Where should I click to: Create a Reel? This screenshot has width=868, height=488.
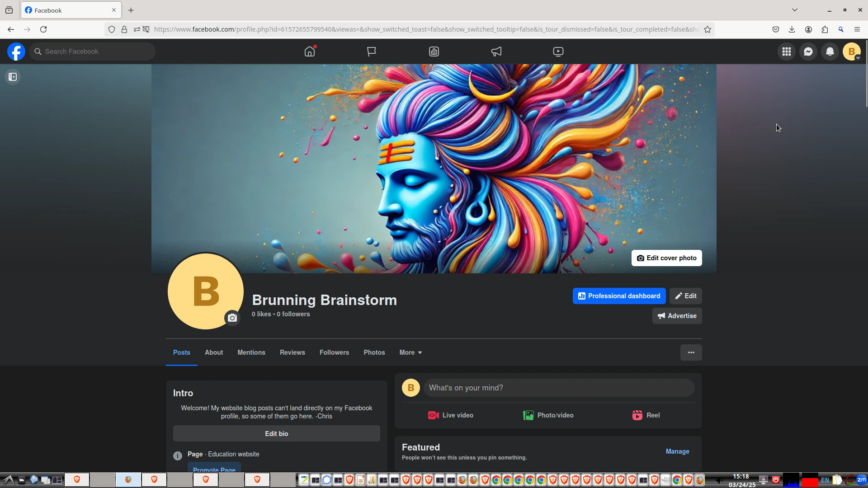click(x=646, y=415)
